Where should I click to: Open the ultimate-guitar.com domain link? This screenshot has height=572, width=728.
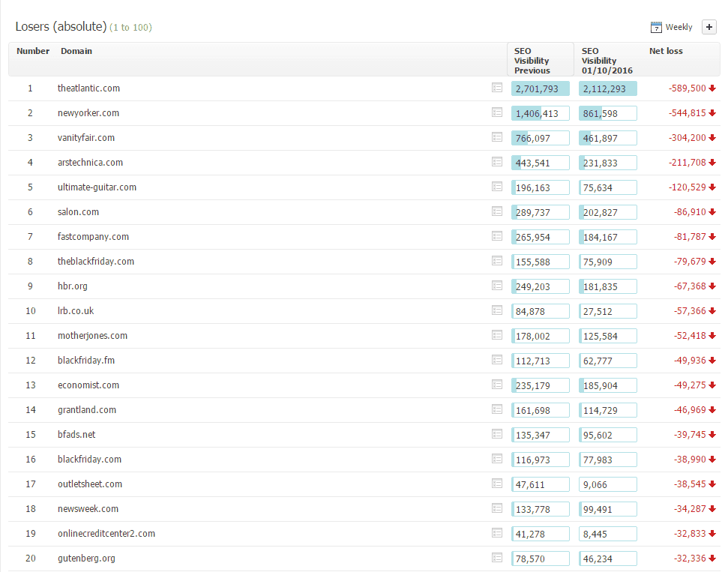click(97, 187)
